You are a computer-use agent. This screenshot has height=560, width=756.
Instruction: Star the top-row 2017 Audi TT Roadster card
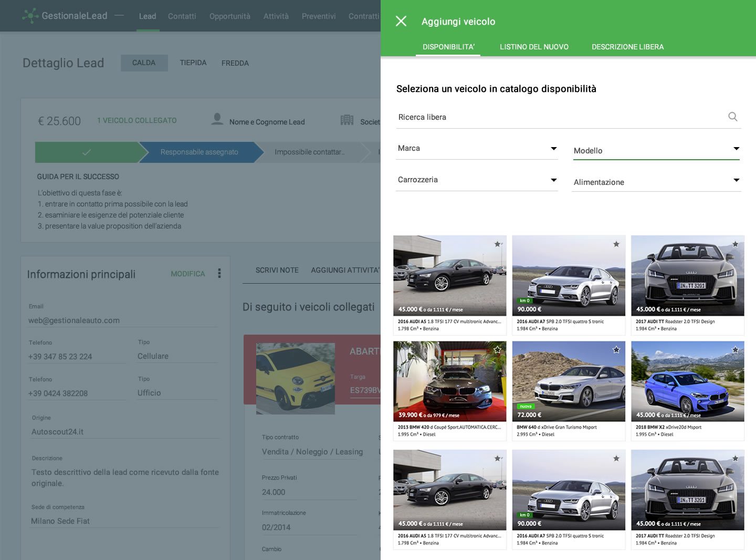736,244
